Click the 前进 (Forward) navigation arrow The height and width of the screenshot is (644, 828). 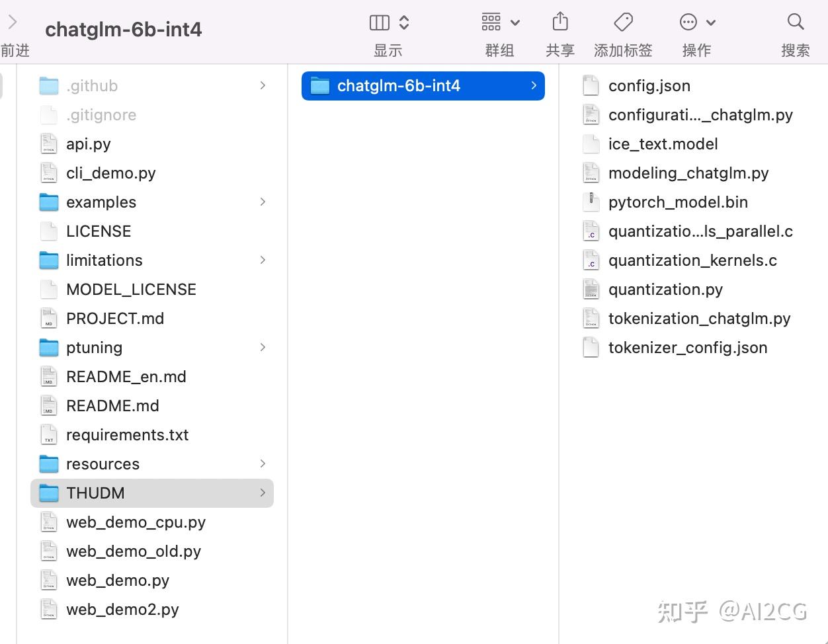click(x=12, y=20)
